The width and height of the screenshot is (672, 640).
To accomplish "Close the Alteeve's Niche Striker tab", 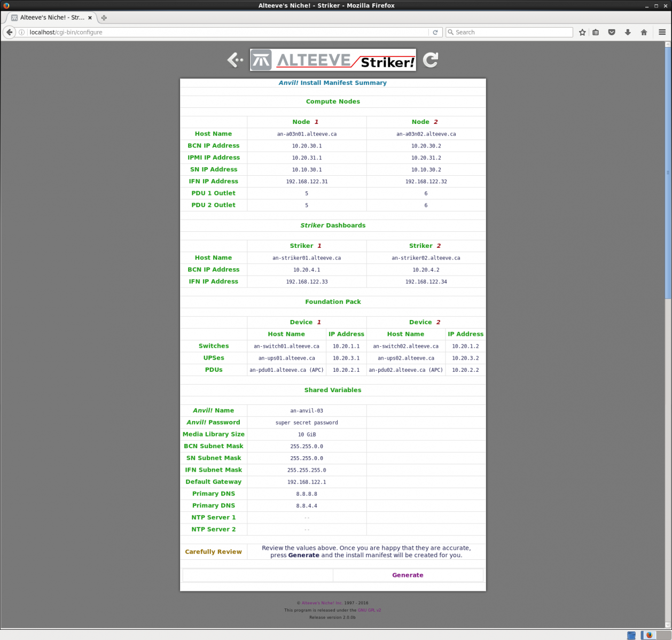I will coord(90,18).
